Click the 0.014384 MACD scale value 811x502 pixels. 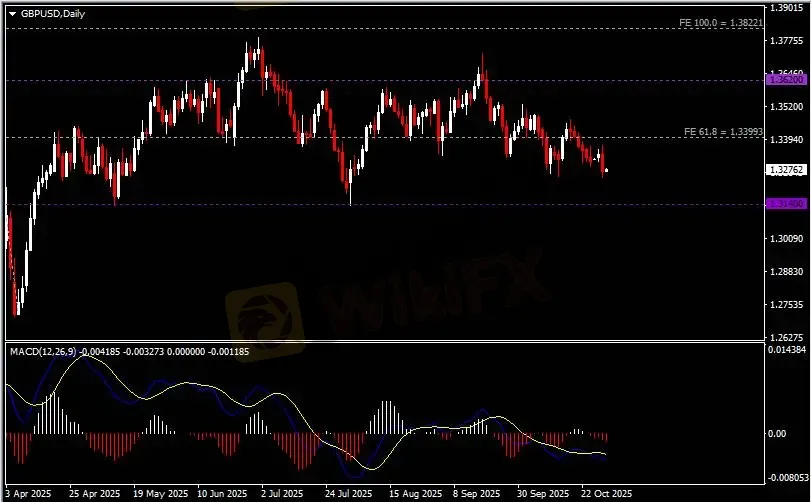click(x=787, y=349)
